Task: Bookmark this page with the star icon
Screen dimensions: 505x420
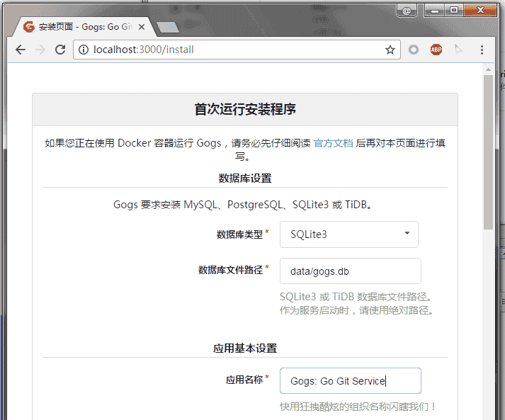Action: (390, 50)
